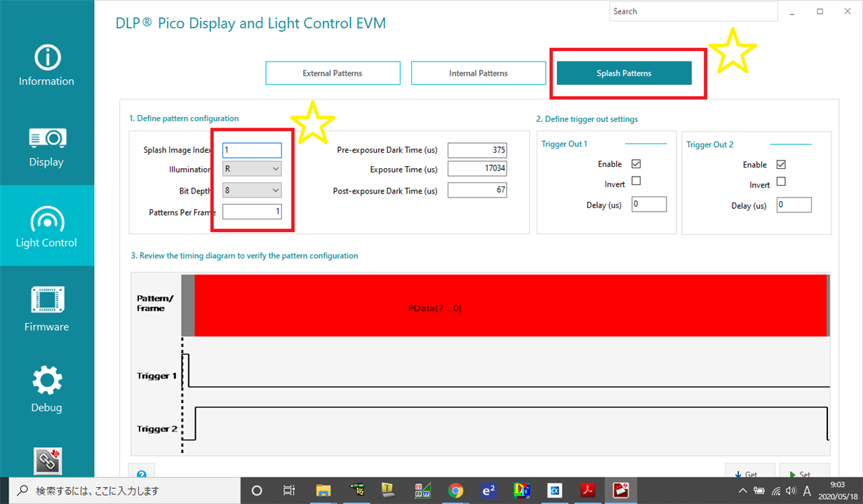Image resolution: width=863 pixels, height=504 pixels.
Task: Click the active DLP EVM taskbar icon
Action: [621, 491]
